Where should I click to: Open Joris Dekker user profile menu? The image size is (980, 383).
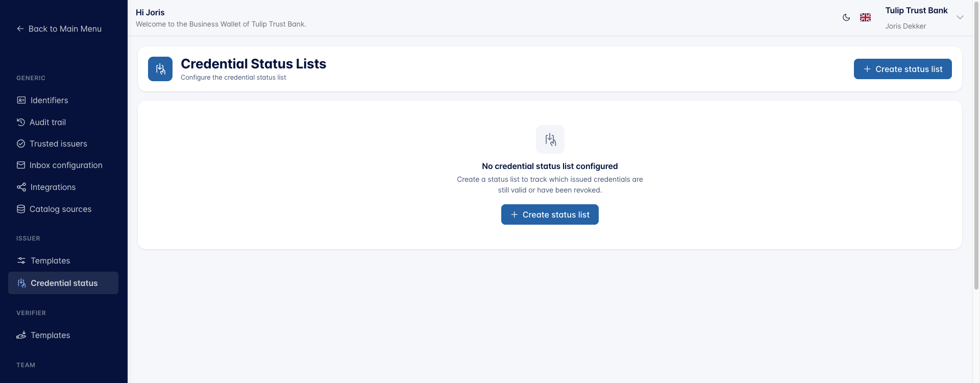click(905, 26)
